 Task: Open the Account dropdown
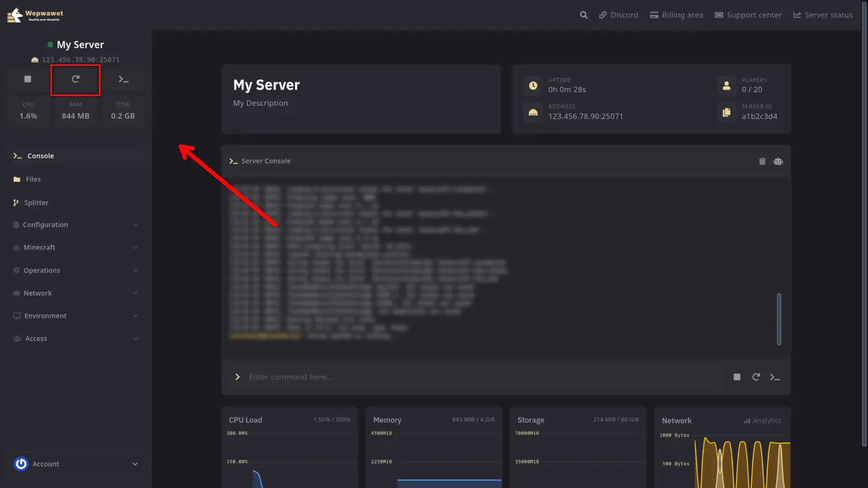[75, 464]
